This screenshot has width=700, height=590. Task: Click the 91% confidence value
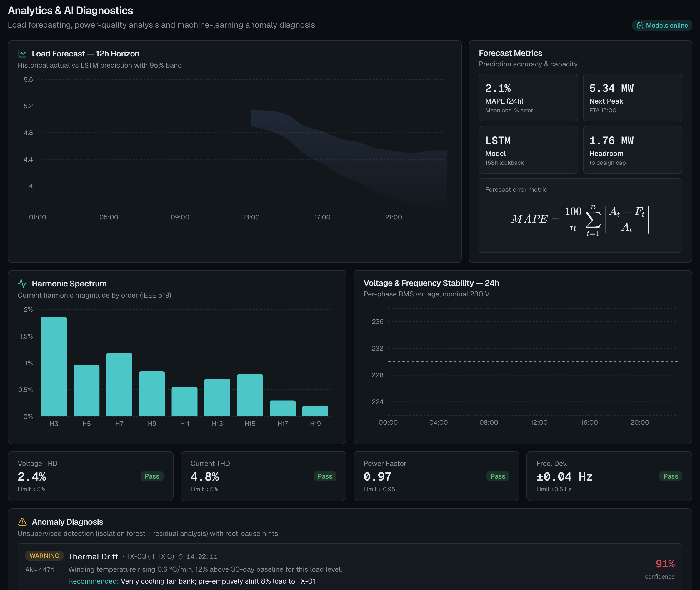coord(665,564)
